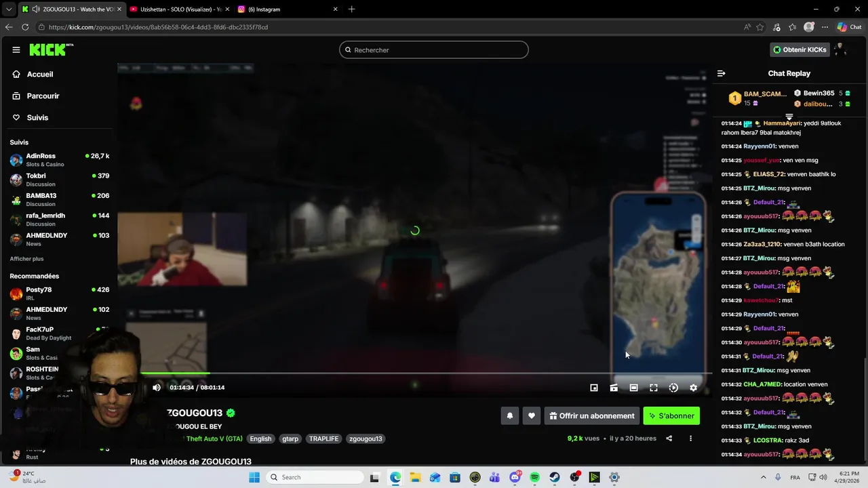Open Steam from taskbar
This screenshot has width=868, height=488.
(x=555, y=477)
